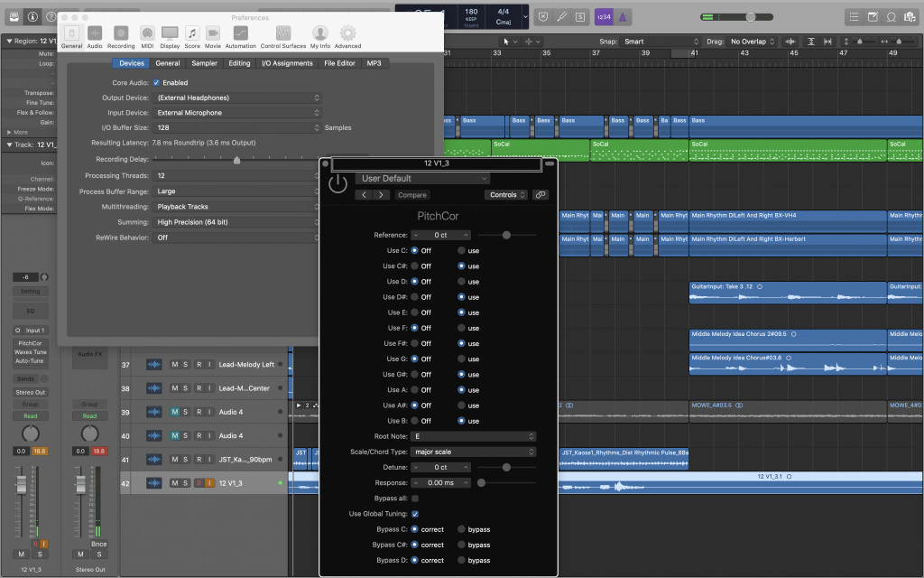Click the Compare button on the plugin
Image resolution: width=924 pixels, height=578 pixels.
[412, 194]
